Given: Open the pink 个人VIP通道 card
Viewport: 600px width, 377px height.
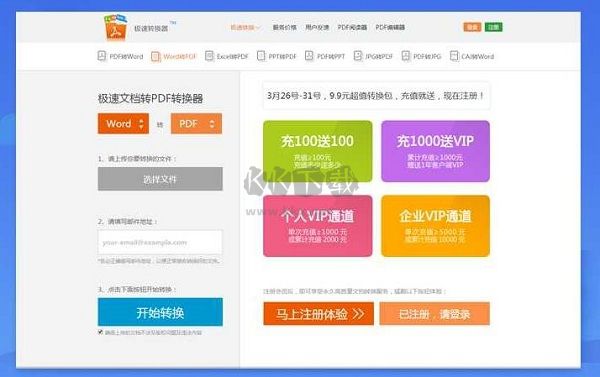Looking at the screenshot, I should 318,226.
